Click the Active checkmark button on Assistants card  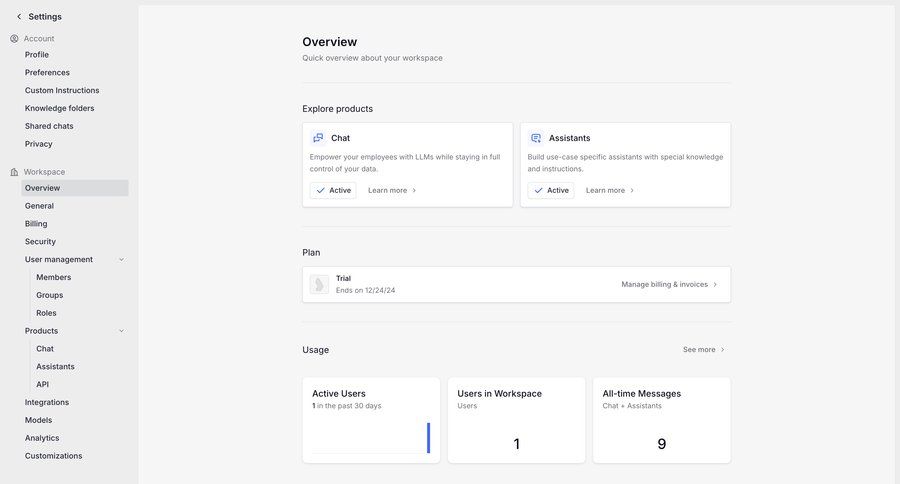point(551,190)
